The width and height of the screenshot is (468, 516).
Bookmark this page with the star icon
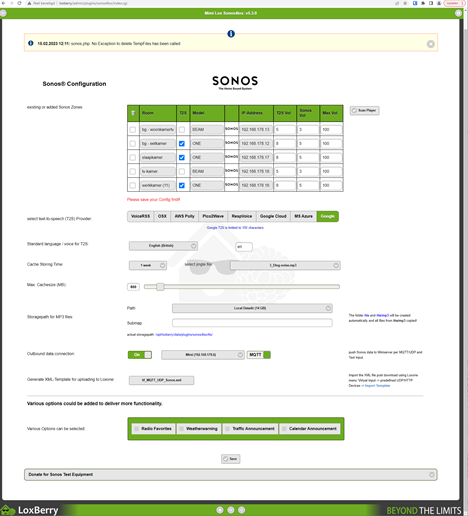coord(405,3)
